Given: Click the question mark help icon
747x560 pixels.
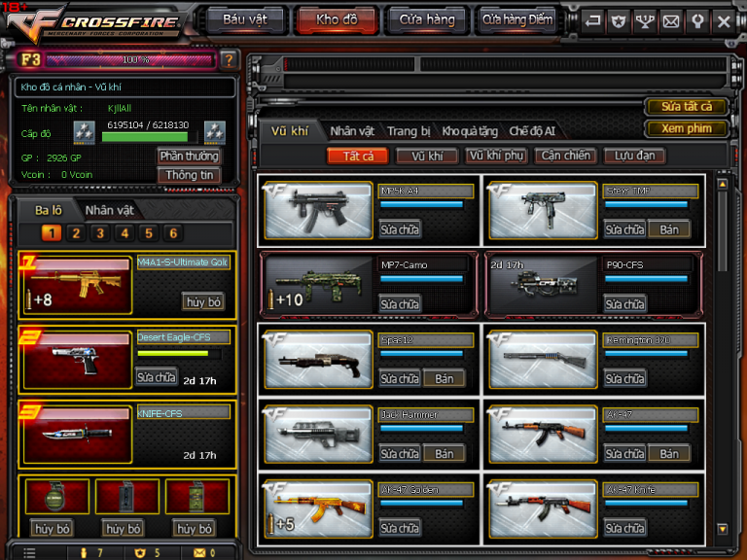Looking at the screenshot, I should [x=229, y=60].
